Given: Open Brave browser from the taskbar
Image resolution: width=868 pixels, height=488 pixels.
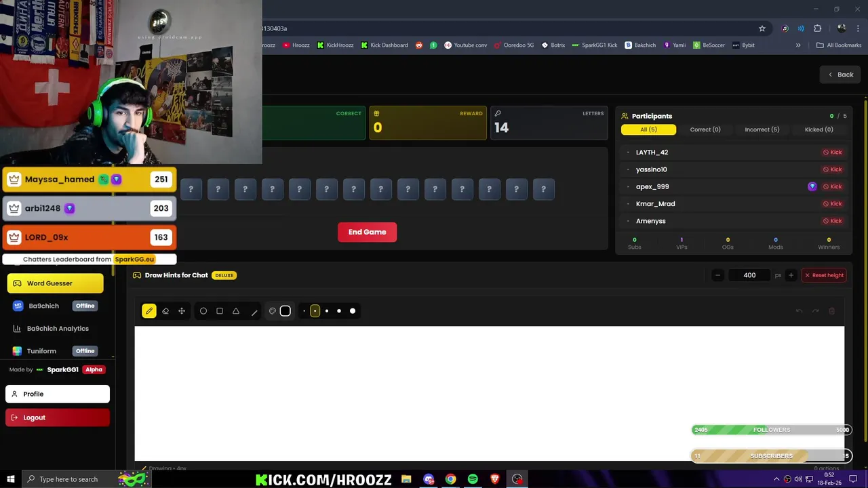Looking at the screenshot, I should [x=495, y=479].
